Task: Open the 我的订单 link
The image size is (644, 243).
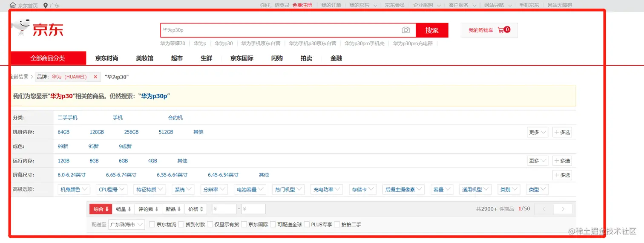Action: [331, 5]
